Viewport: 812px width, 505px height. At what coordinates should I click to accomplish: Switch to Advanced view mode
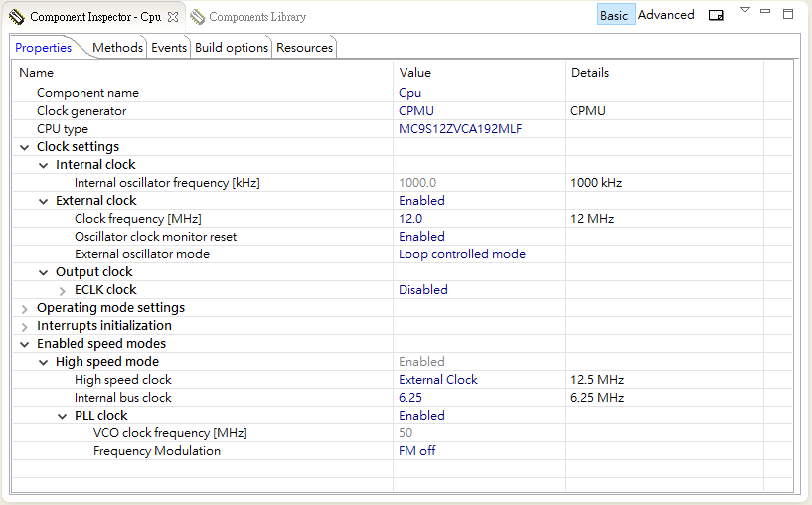pos(666,15)
